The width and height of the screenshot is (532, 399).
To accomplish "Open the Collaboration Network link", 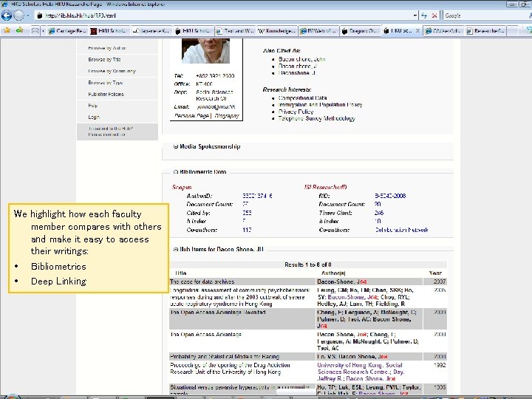I will [402, 230].
